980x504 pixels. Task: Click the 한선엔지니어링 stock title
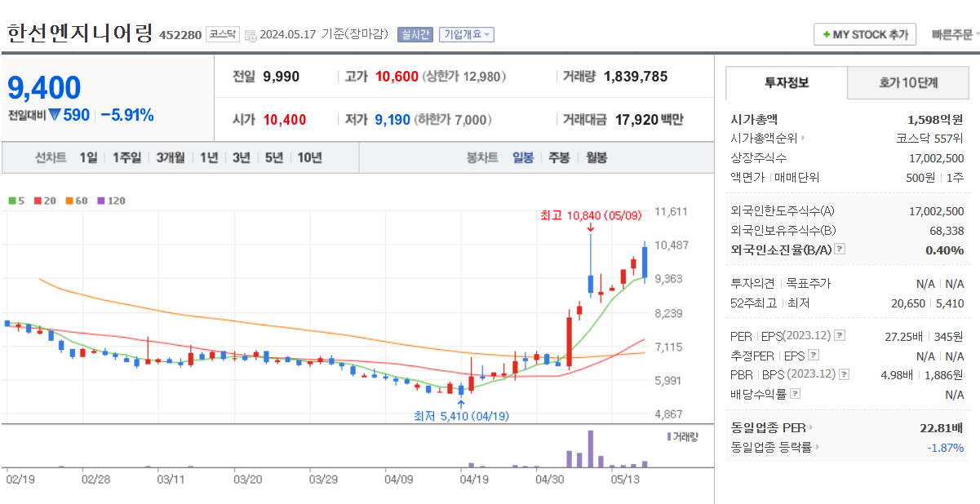(80, 33)
